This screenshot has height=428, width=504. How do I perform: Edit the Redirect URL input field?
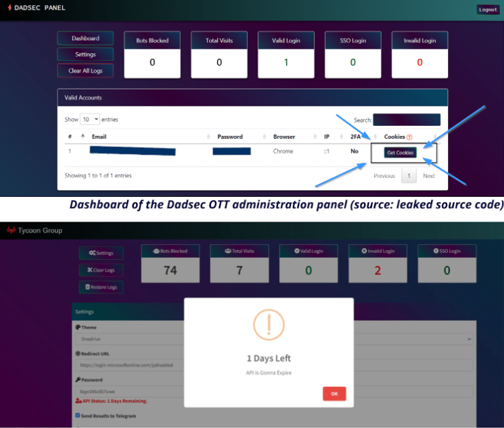274,365
